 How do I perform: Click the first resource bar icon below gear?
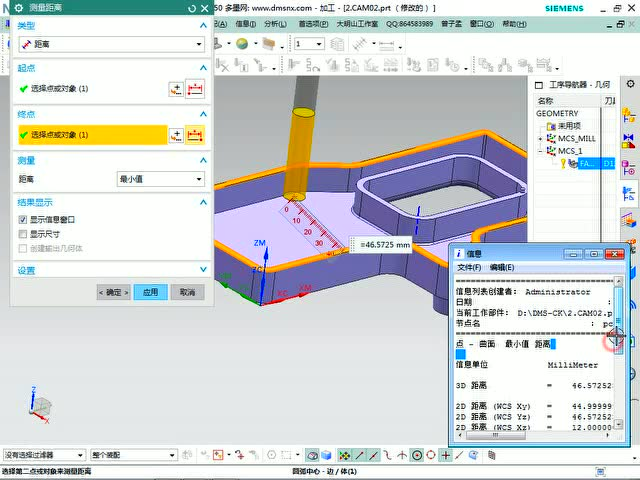tap(629, 116)
